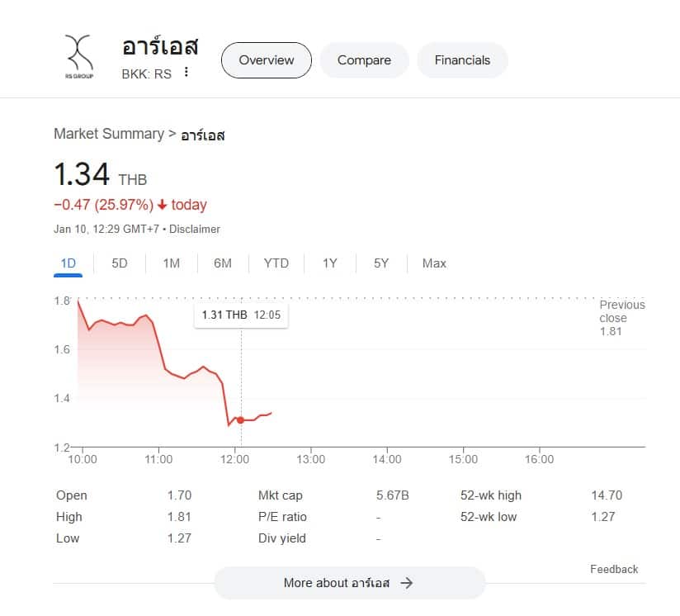Click the More about อาร์เอส button
The width and height of the screenshot is (680, 616).
click(x=349, y=583)
